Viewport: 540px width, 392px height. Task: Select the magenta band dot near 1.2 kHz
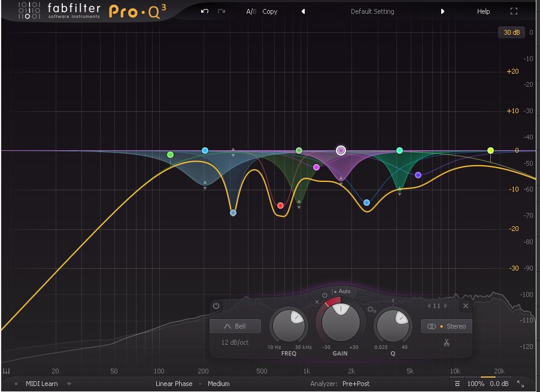point(316,167)
